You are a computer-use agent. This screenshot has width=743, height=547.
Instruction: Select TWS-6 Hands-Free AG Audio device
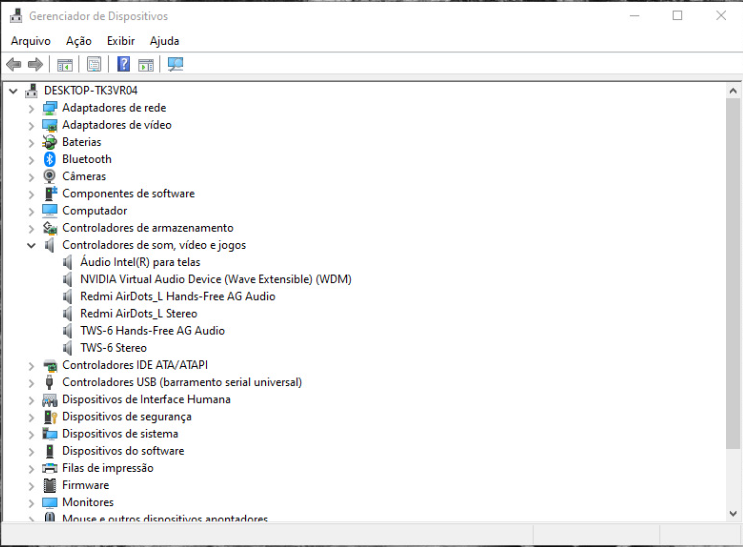(152, 330)
